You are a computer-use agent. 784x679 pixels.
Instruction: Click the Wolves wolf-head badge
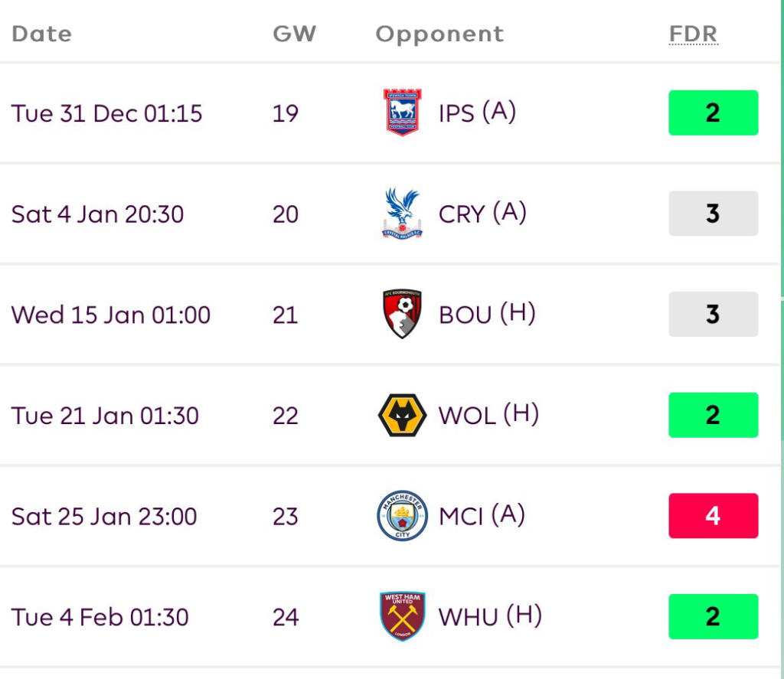pos(402,415)
